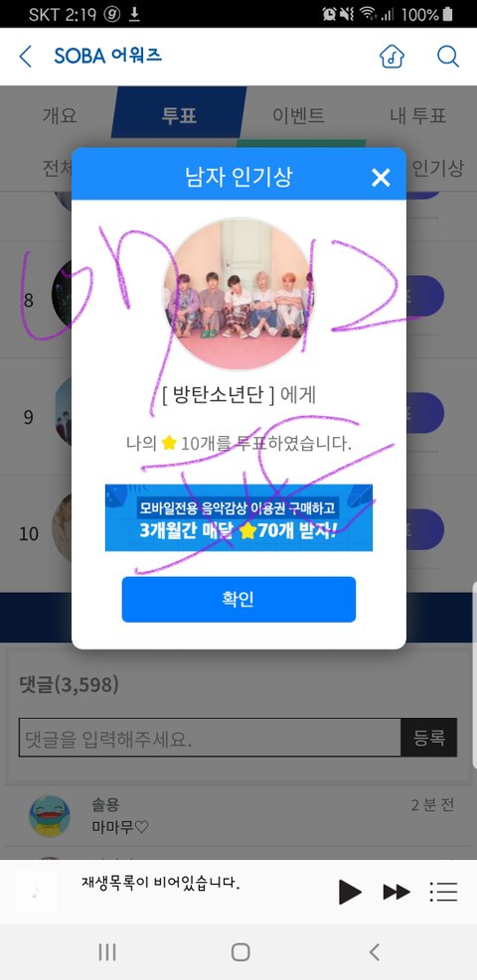Open the 이벤트 tab

click(299, 115)
